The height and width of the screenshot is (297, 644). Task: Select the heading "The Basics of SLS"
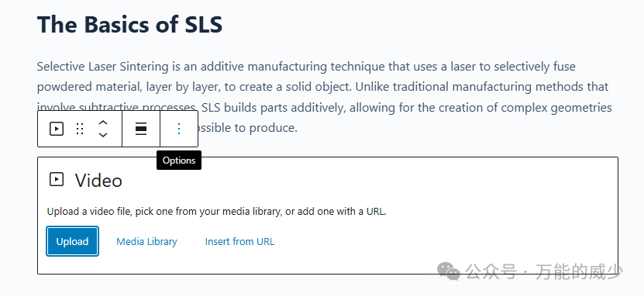[x=129, y=25]
